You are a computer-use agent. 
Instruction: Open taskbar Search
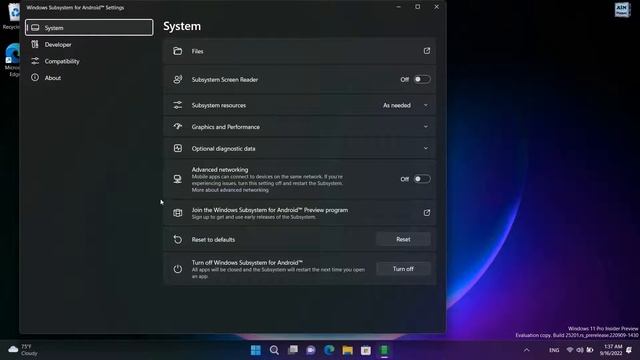[274, 350]
